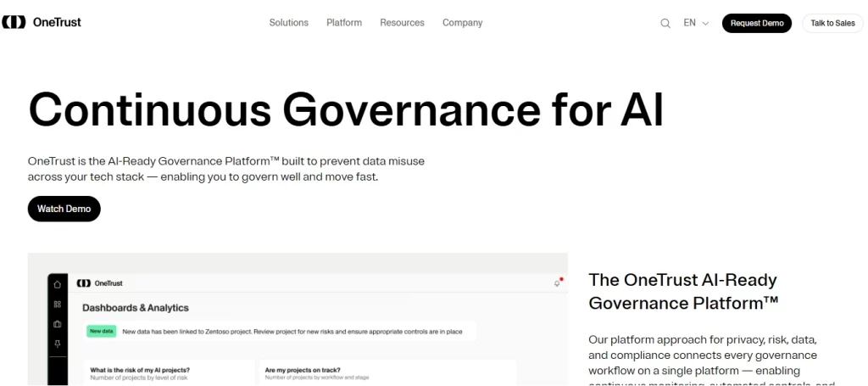The width and height of the screenshot is (868, 386).
Task: Click the notification bell in dashboard preview
Action: [558, 283]
